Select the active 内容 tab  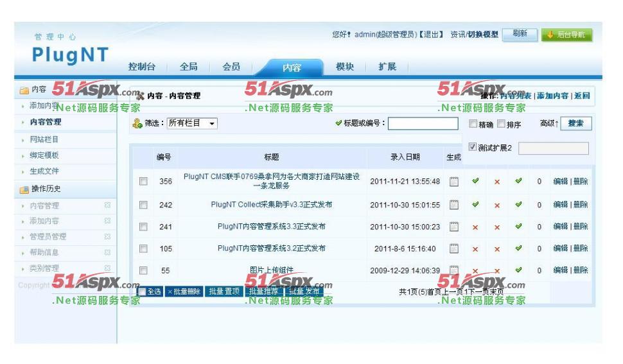291,67
